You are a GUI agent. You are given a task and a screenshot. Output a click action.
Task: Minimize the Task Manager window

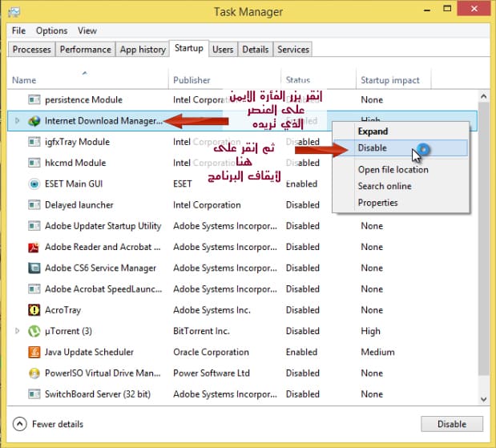point(427,10)
